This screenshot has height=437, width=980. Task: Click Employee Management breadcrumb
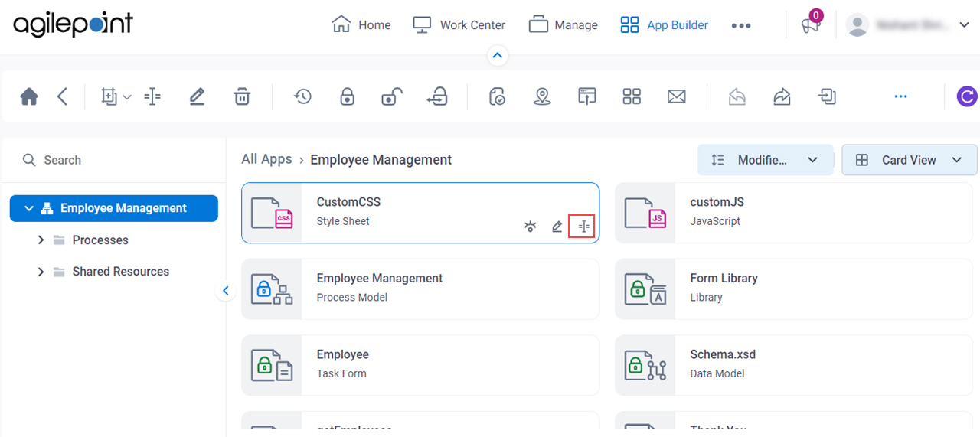point(381,160)
